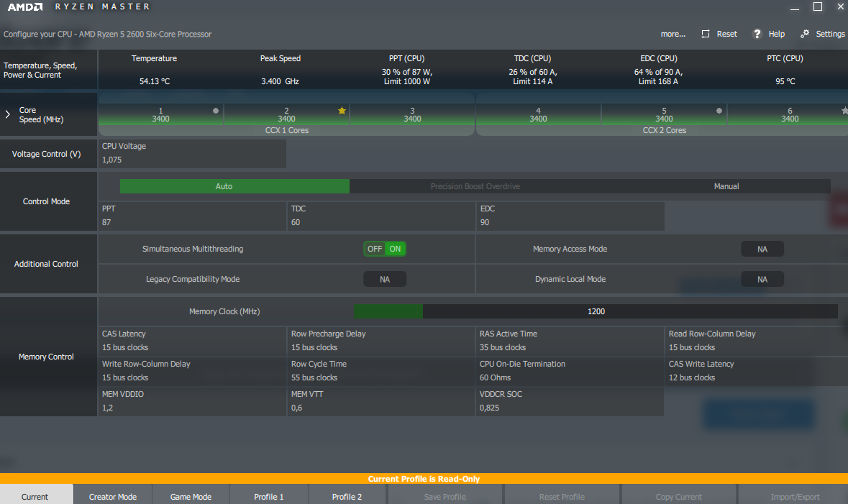Click Row Precharge Delay field

(381, 341)
